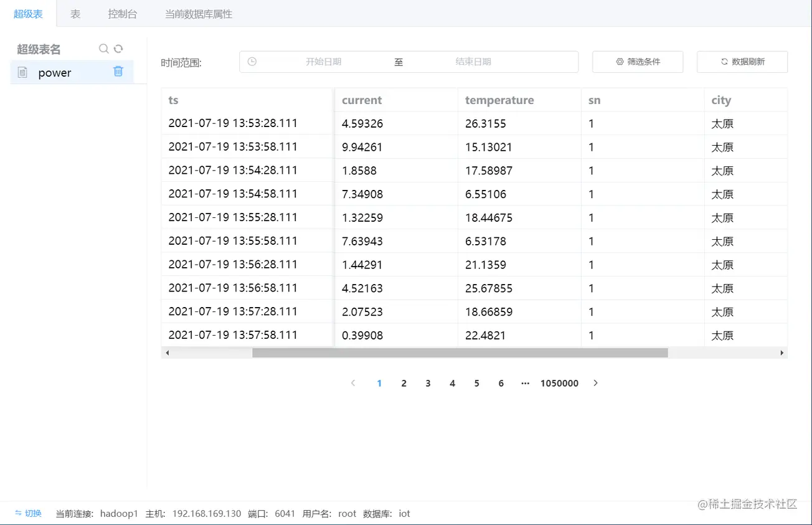Click the clock icon in date range
The width and height of the screenshot is (812, 525).
(x=252, y=62)
